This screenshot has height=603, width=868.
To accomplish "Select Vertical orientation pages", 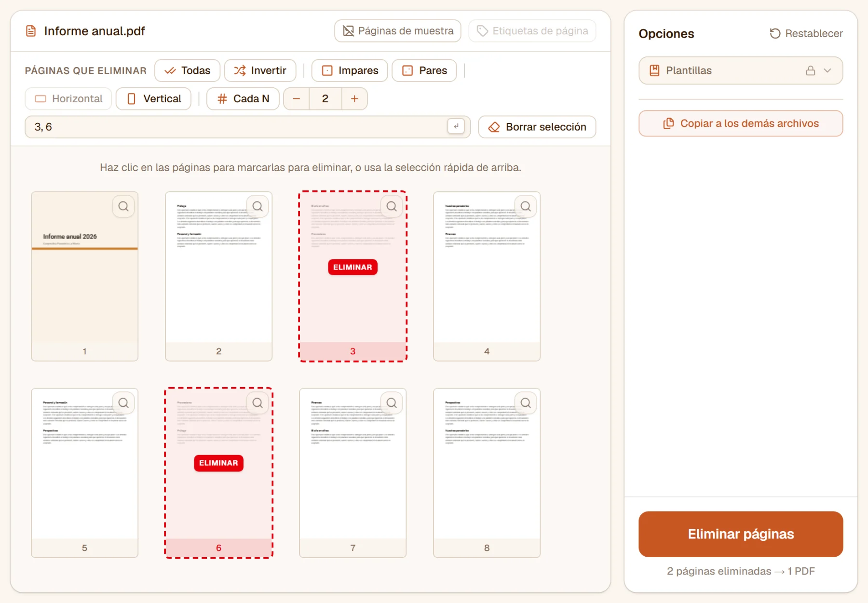I will [154, 99].
